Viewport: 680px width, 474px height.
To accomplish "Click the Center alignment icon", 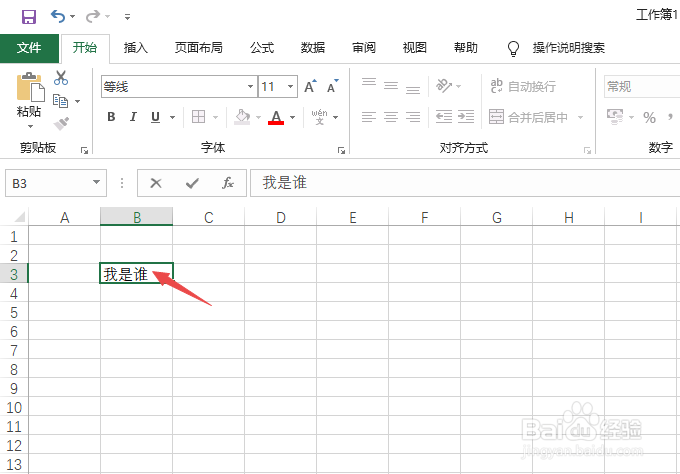I will (x=391, y=117).
